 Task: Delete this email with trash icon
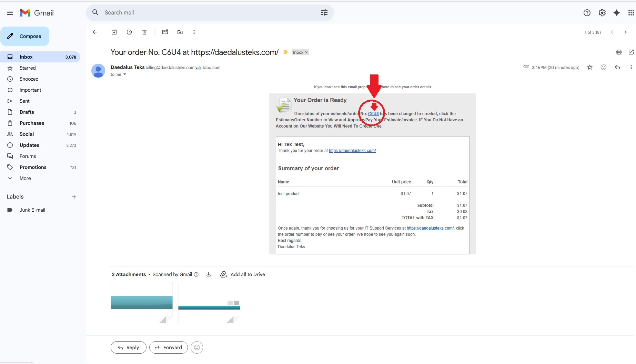pyautogui.click(x=144, y=32)
